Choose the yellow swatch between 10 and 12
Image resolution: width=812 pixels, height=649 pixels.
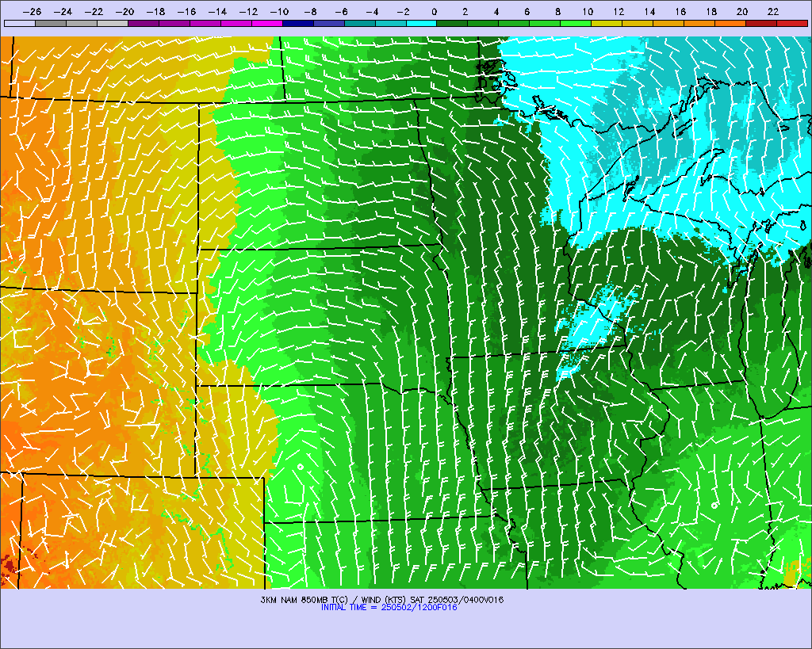point(607,24)
